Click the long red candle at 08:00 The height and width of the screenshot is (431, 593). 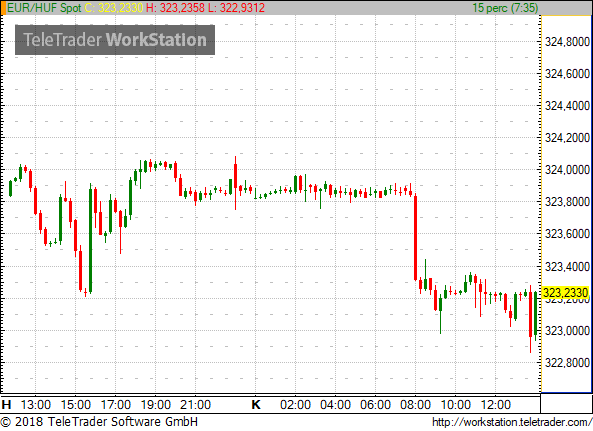(x=415, y=237)
